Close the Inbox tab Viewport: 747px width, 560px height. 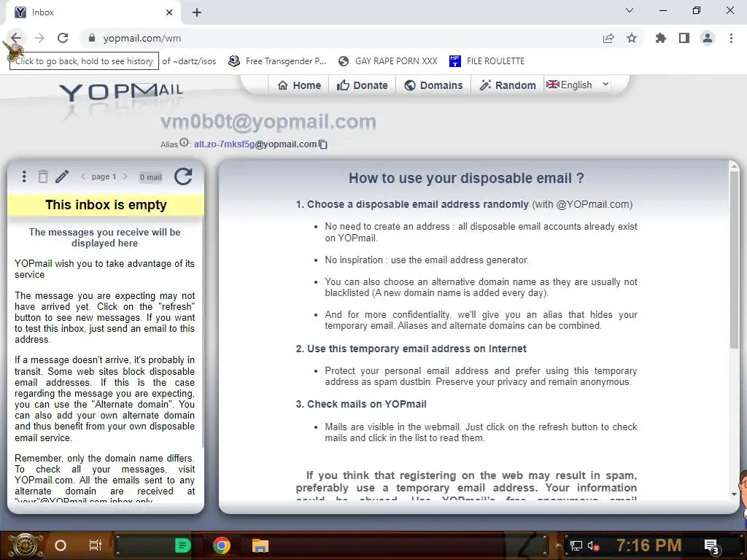(x=169, y=12)
